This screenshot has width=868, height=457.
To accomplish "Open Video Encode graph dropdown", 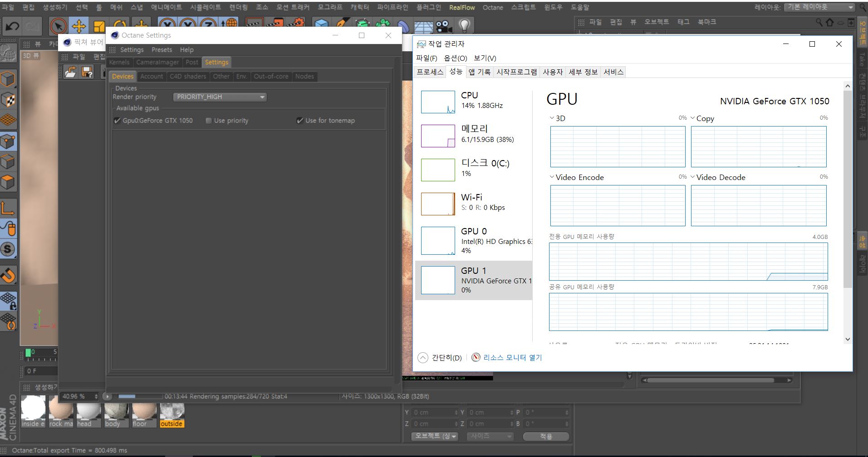I will click(x=552, y=177).
